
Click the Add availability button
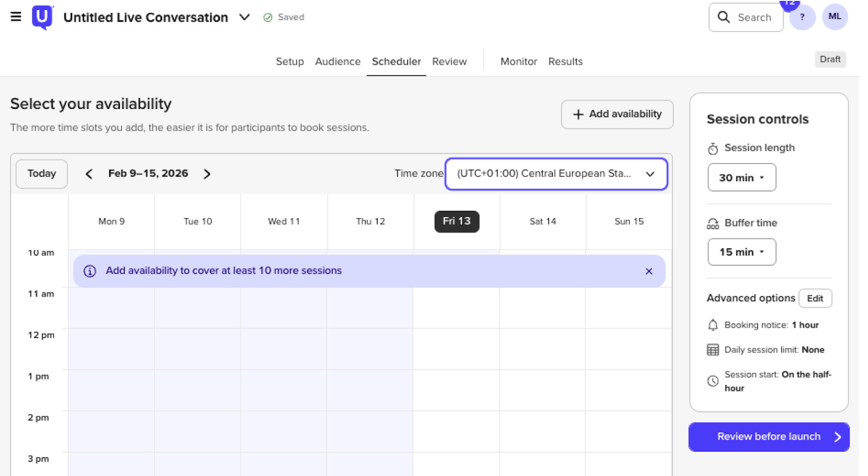[x=617, y=114]
